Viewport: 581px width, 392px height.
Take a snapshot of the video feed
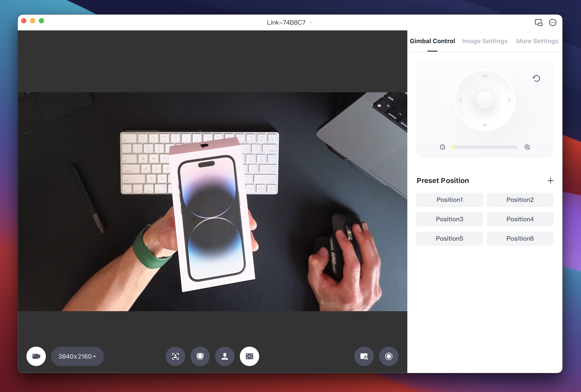(364, 357)
